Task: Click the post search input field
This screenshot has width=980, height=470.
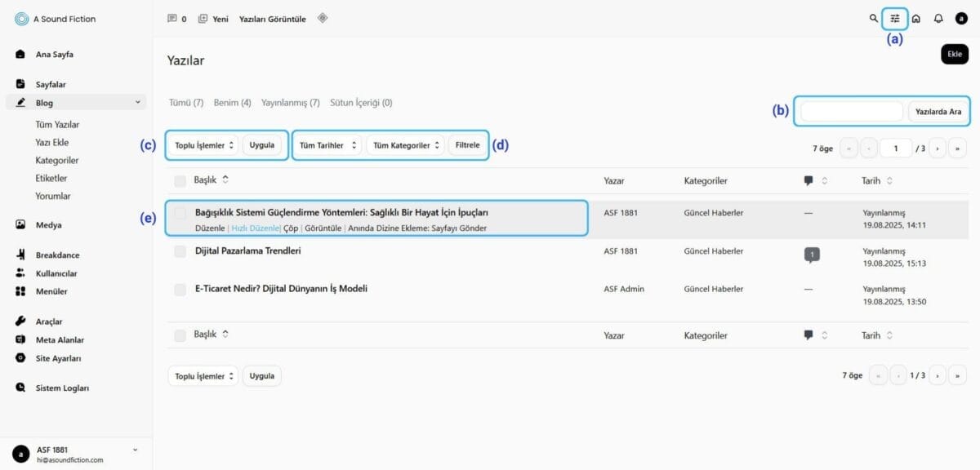Action: pyautogui.click(x=851, y=112)
